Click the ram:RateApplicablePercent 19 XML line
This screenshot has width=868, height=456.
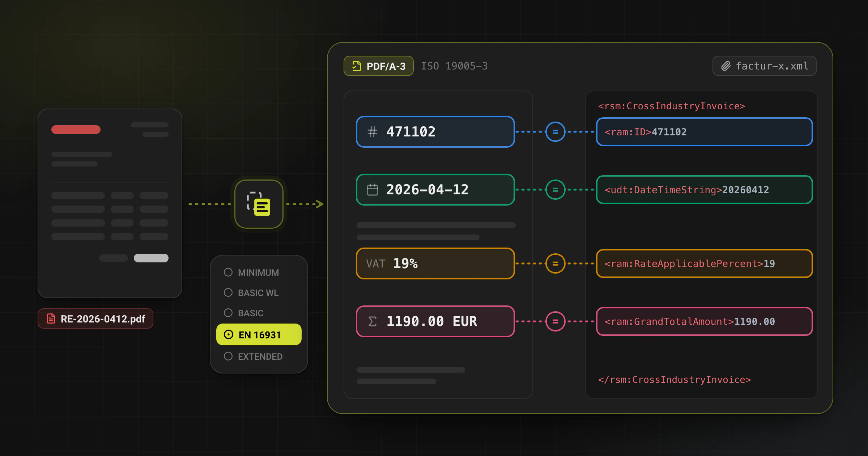coord(705,263)
